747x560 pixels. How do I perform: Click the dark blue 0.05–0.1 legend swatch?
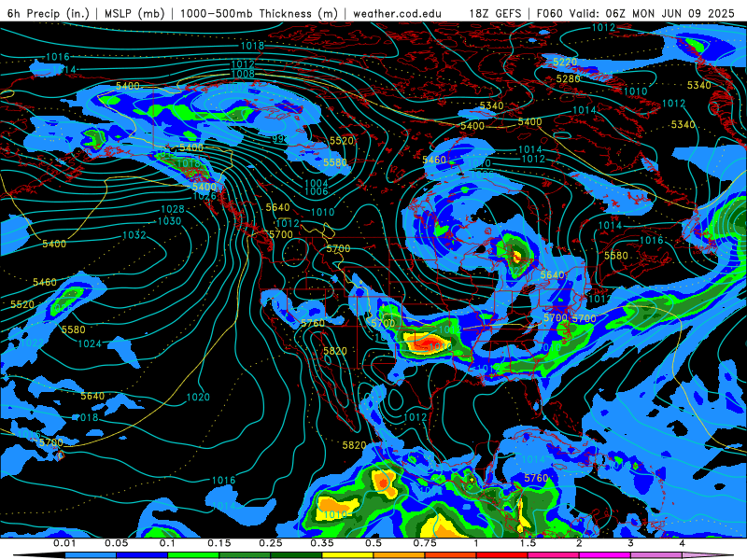coord(142,555)
